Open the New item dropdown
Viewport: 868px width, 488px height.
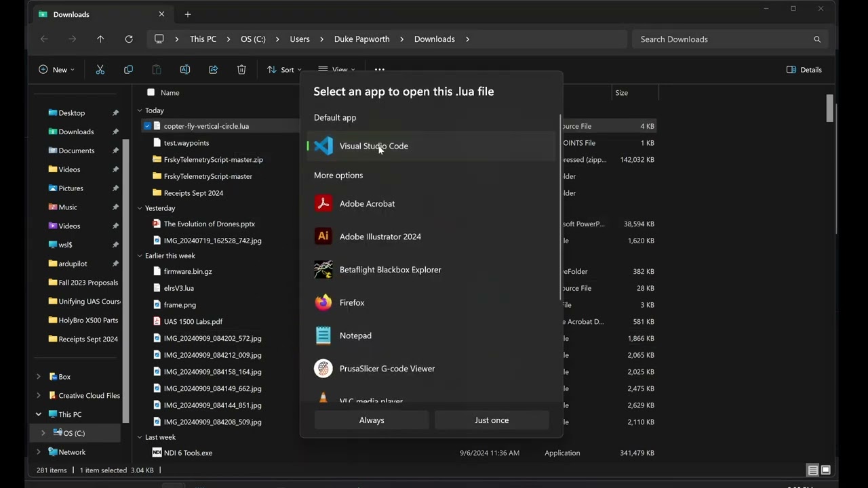click(x=56, y=70)
